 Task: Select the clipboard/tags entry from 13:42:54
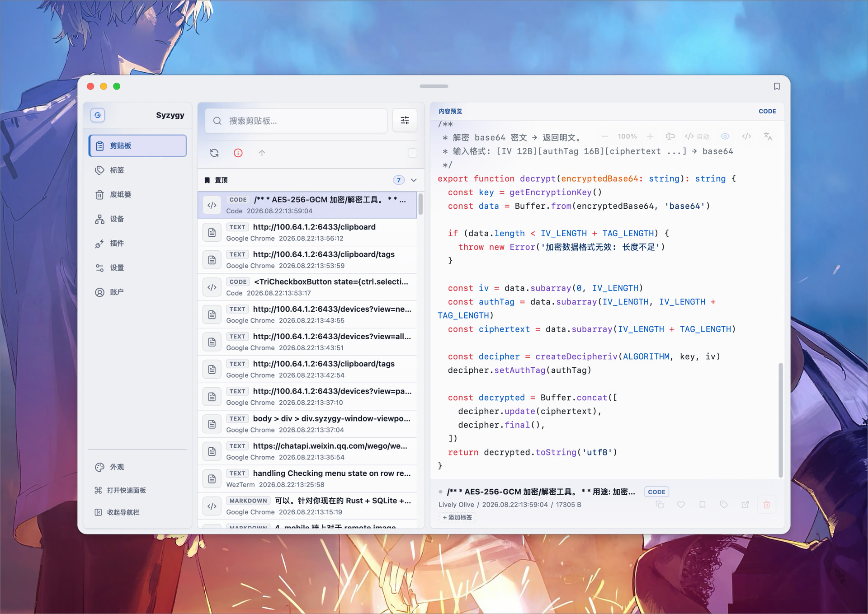307,369
